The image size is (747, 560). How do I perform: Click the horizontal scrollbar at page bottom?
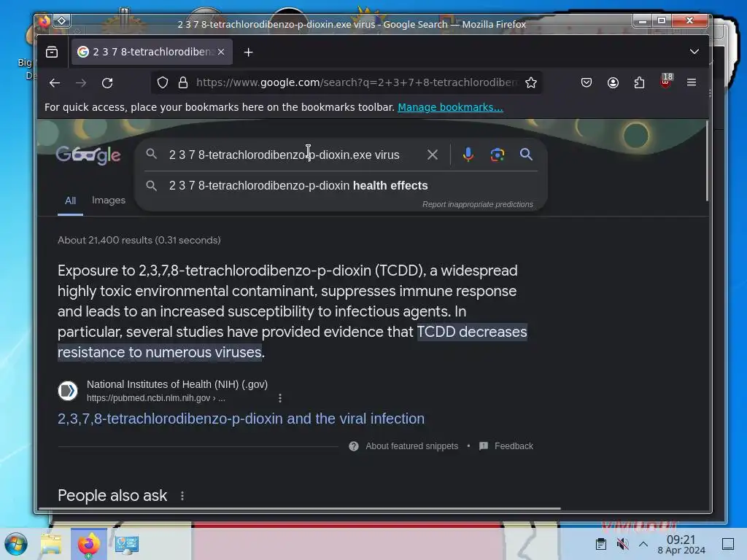300,508
